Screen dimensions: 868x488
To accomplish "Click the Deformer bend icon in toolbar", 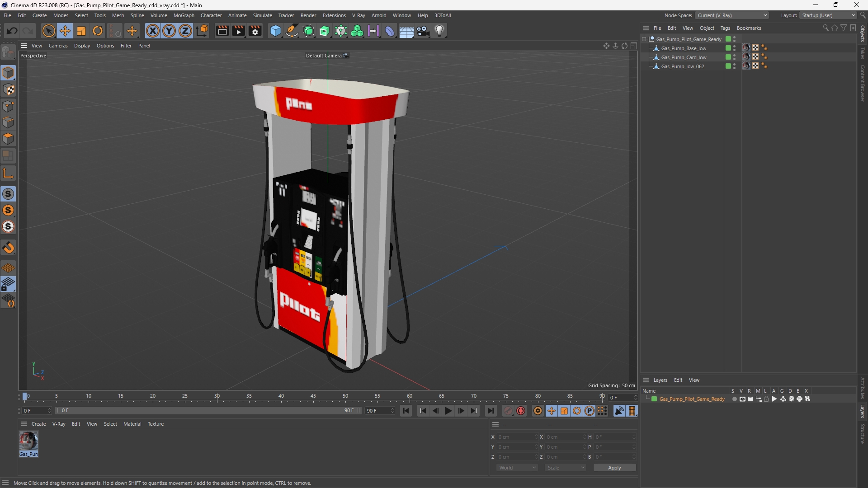I will tap(390, 31).
